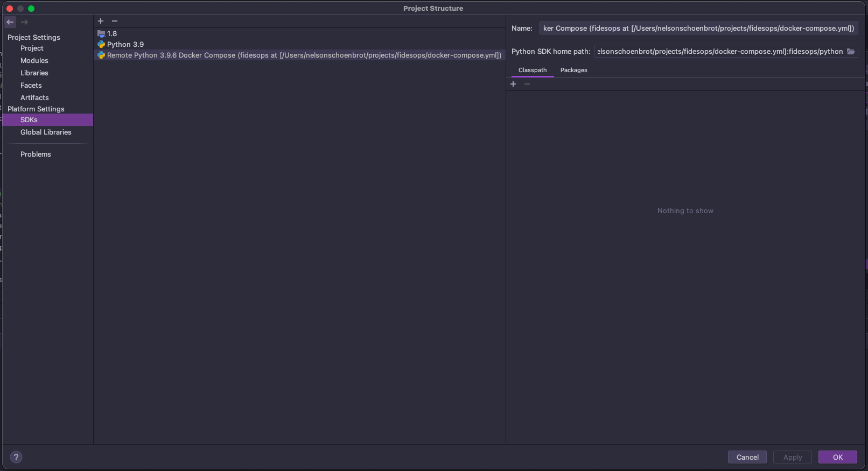
Task: Click the back navigation arrow
Action: (x=10, y=22)
